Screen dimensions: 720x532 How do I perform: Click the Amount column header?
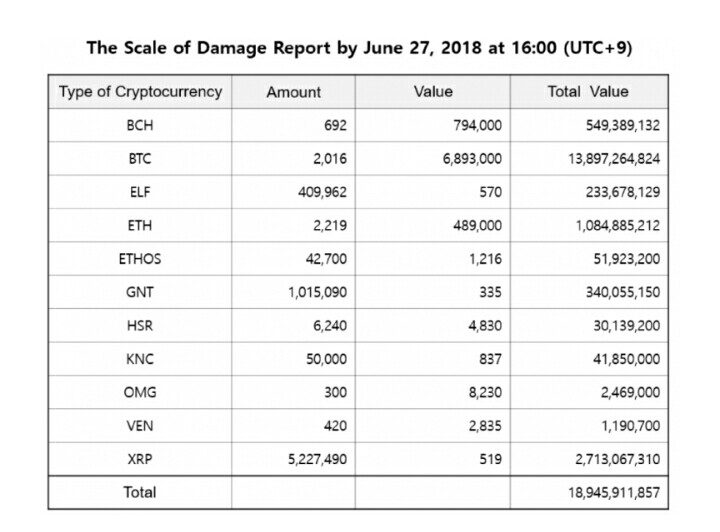293,92
